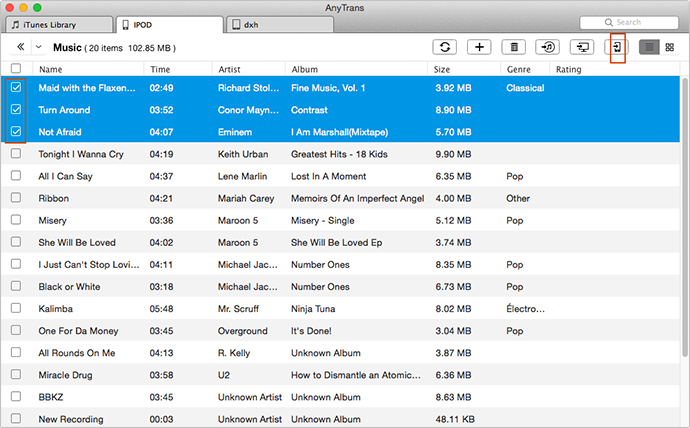Click the album Lost In A Moment
Screen dimensions: 690x428
pos(328,176)
